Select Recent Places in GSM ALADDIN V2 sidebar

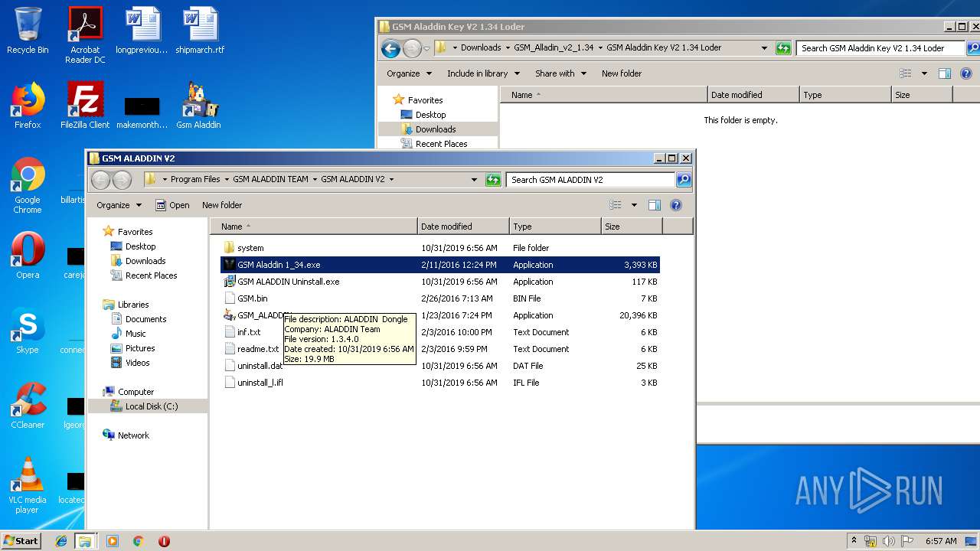(x=151, y=275)
